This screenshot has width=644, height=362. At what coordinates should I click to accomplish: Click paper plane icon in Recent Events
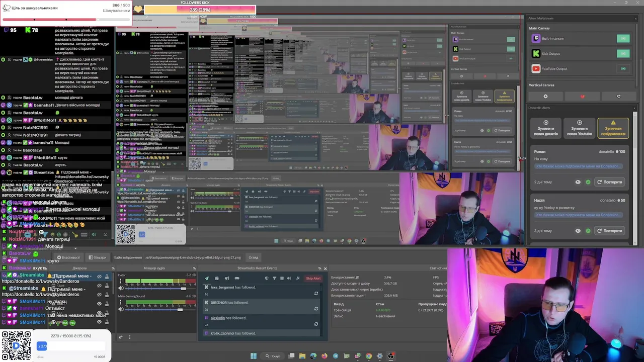[207, 278]
